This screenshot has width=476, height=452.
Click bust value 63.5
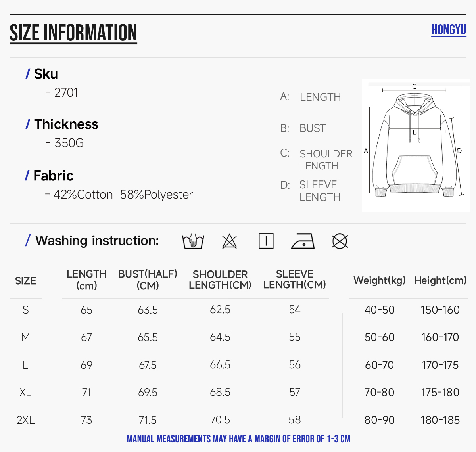tap(148, 310)
